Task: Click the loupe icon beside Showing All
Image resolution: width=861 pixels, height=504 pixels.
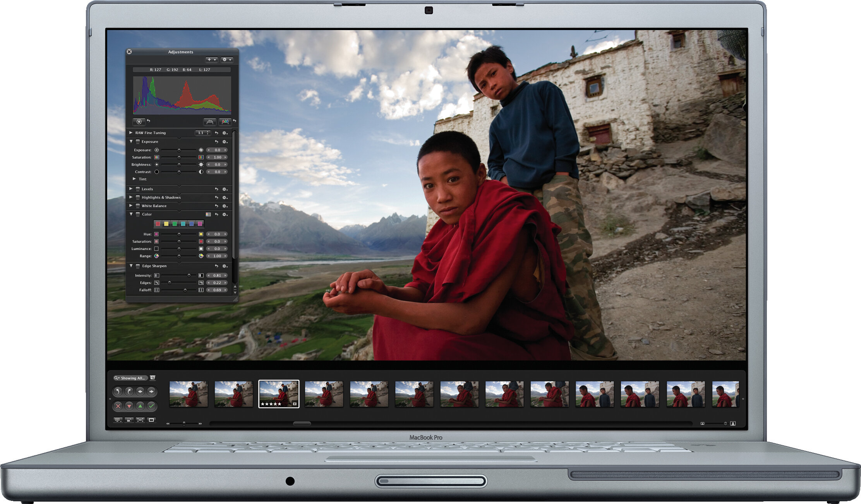Action: tap(153, 378)
